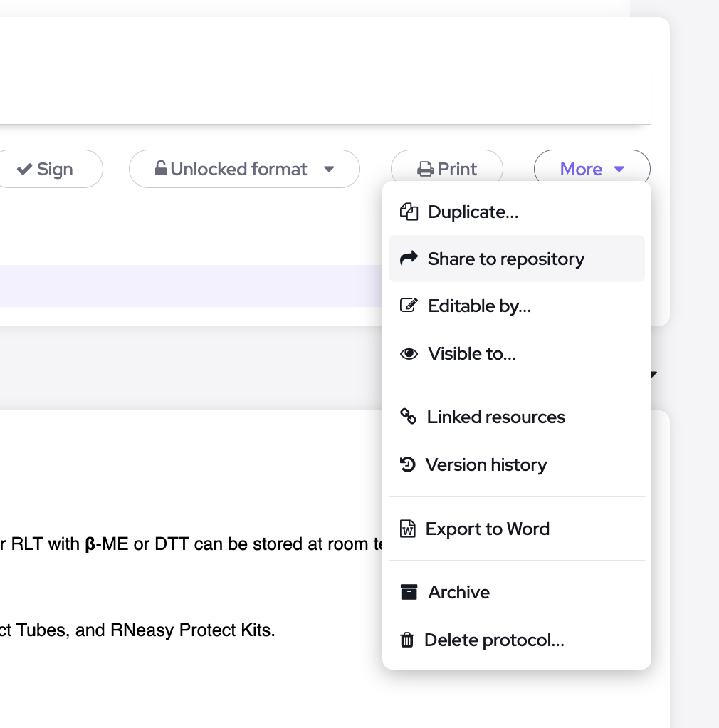Click the purple highlighted bar

[192, 286]
